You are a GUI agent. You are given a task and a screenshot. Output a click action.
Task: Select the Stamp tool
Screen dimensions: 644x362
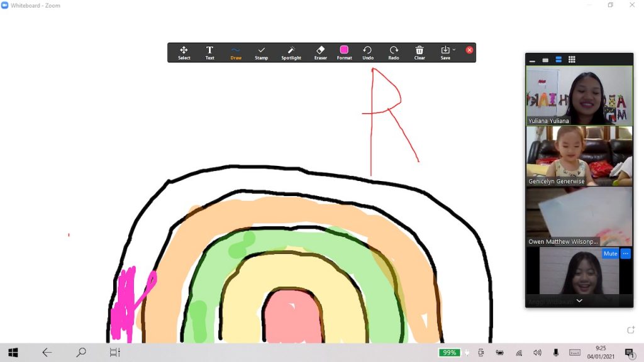click(262, 53)
